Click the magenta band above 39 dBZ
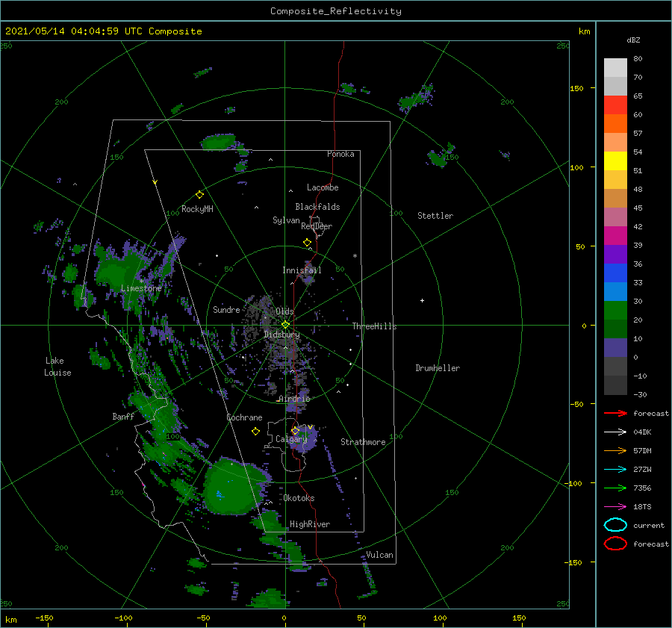Screen dimensions: 672x628 coord(615,236)
